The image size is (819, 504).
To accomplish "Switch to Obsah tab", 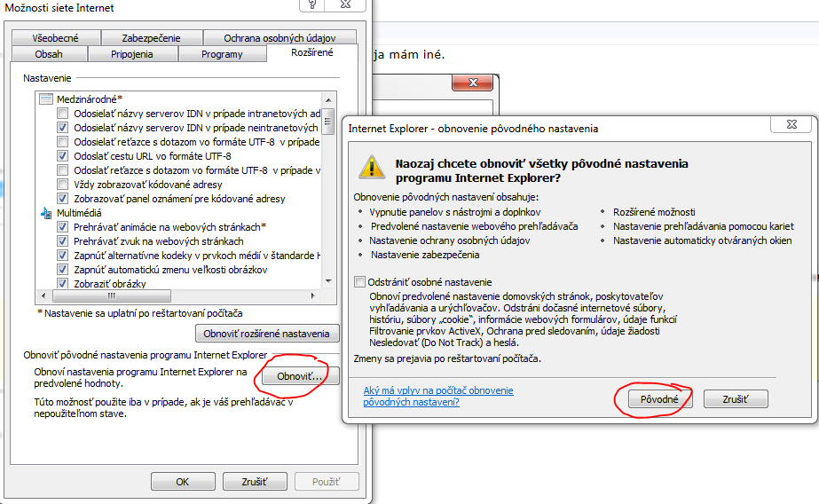I will coord(49,54).
